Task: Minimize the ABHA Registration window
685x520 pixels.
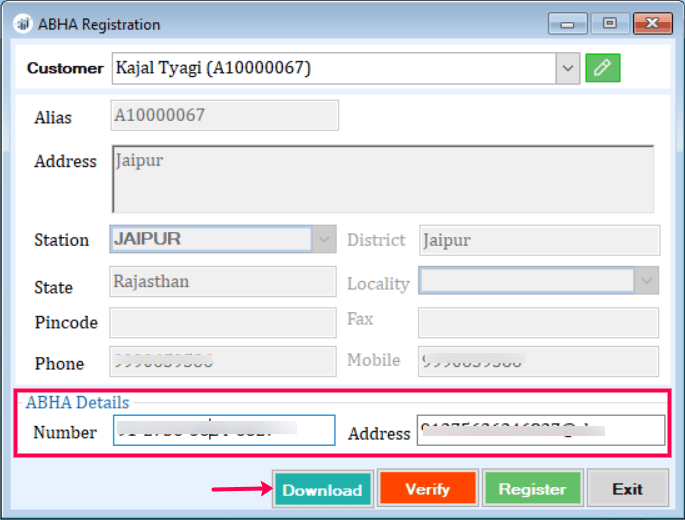Action: pos(567,24)
